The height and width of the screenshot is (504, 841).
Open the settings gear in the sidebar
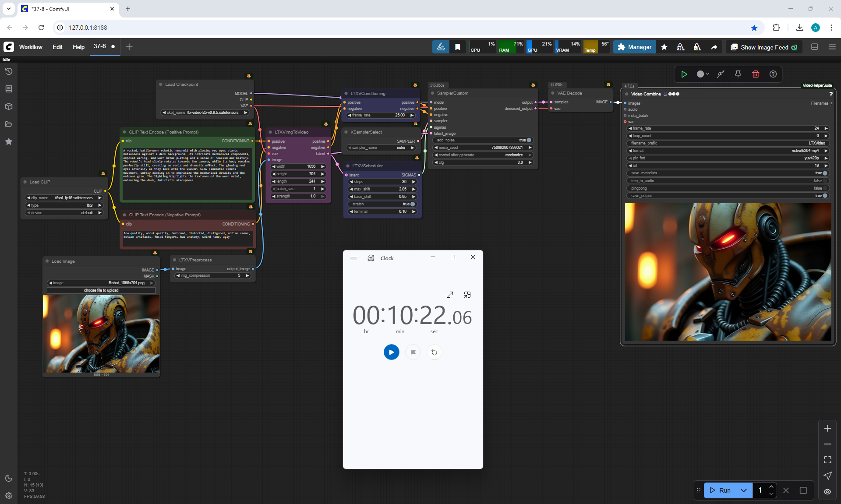coord(9,496)
